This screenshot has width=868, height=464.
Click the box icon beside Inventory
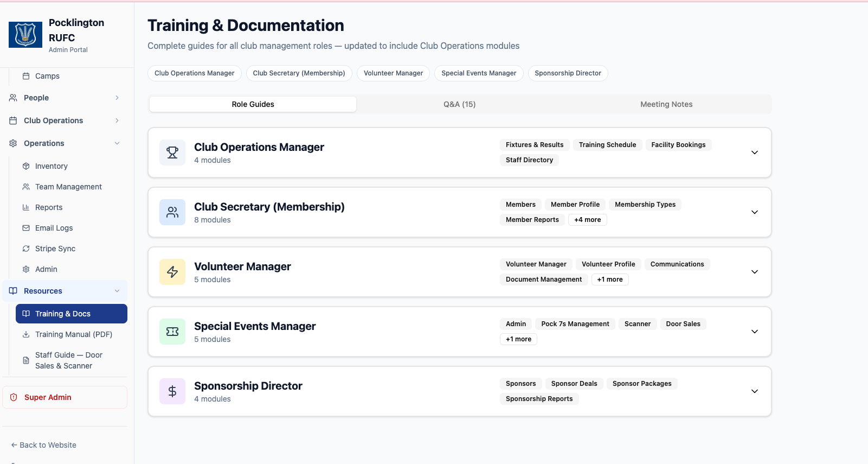pyautogui.click(x=26, y=166)
